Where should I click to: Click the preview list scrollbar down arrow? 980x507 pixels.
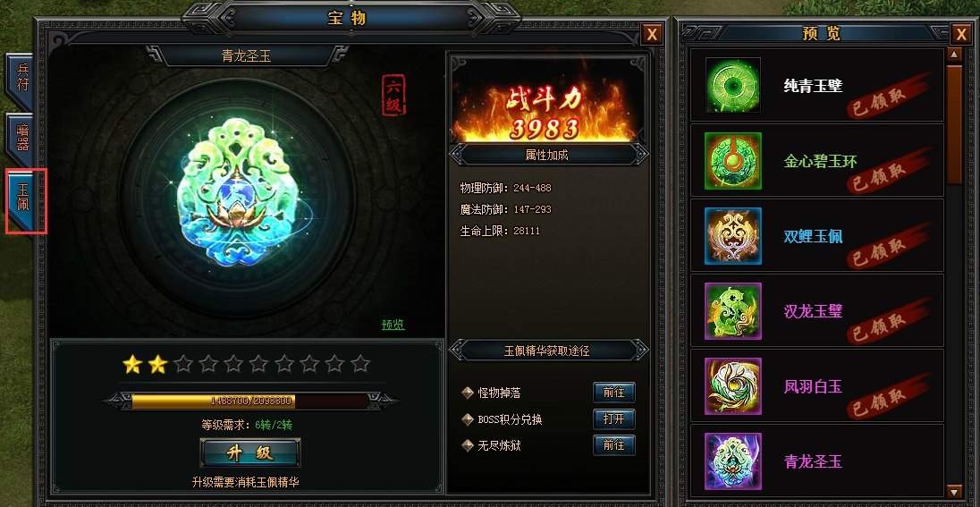click(954, 491)
